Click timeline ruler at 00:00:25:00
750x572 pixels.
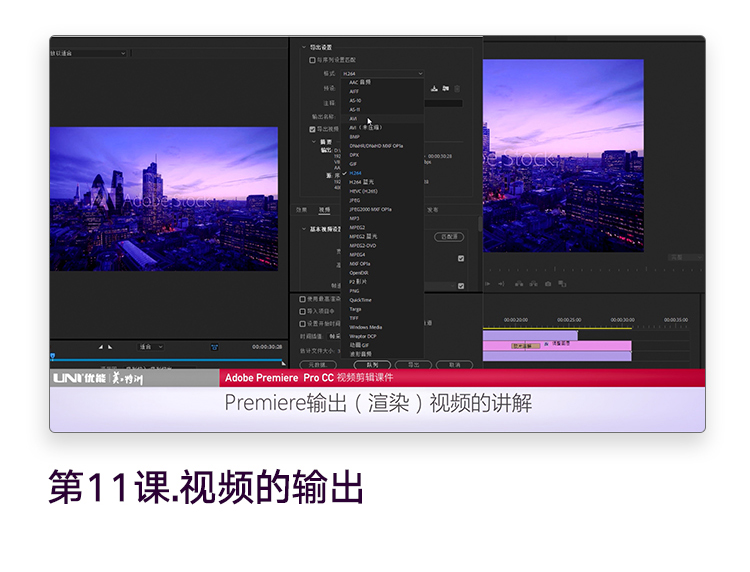(x=569, y=319)
